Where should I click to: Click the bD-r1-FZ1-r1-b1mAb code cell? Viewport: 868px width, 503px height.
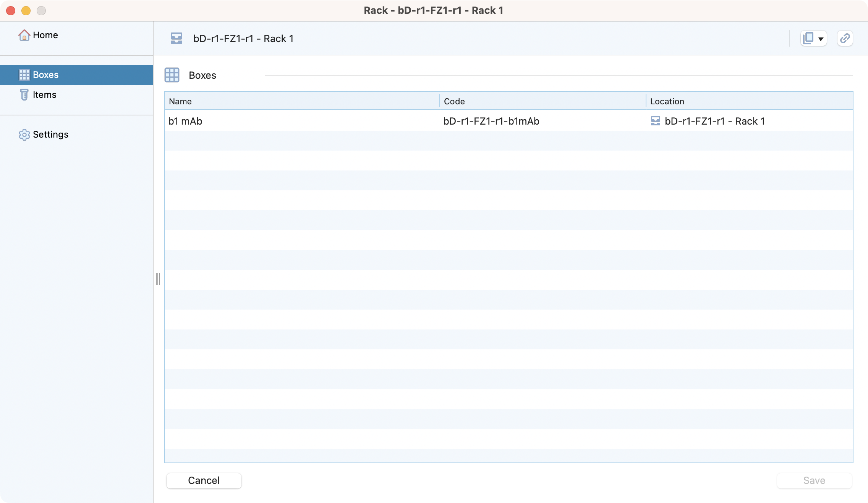pos(491,121)
